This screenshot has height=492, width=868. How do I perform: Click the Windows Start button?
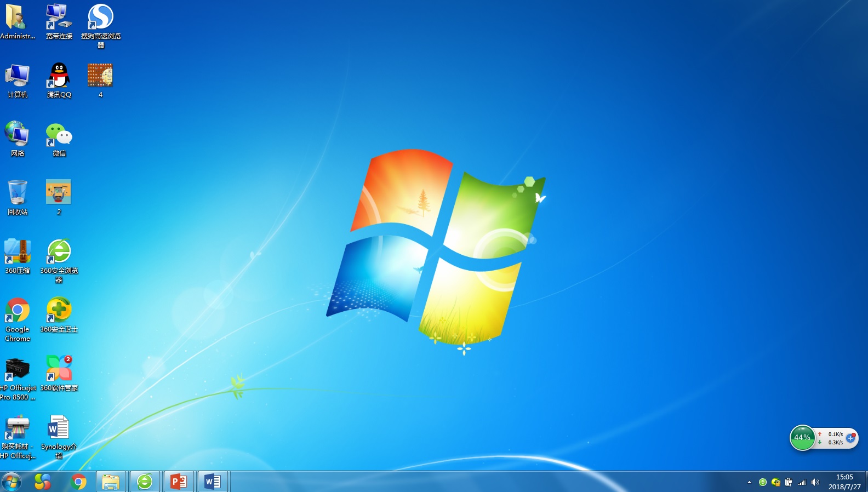tap(11, 482)
